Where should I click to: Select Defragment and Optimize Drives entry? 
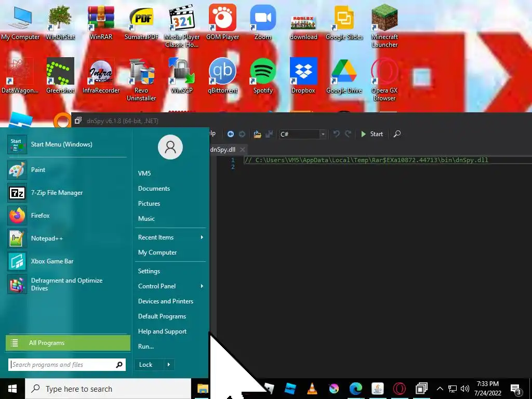[x=67, y=284]
